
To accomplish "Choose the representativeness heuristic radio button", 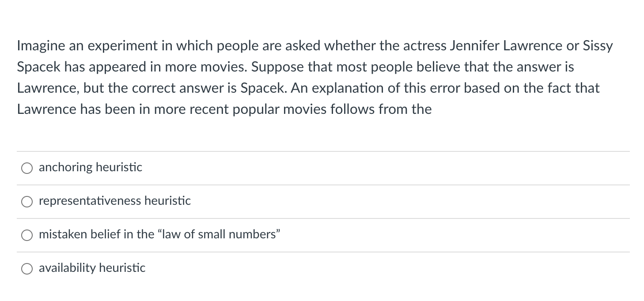I will pyautogui.click(x=27, y=202).
